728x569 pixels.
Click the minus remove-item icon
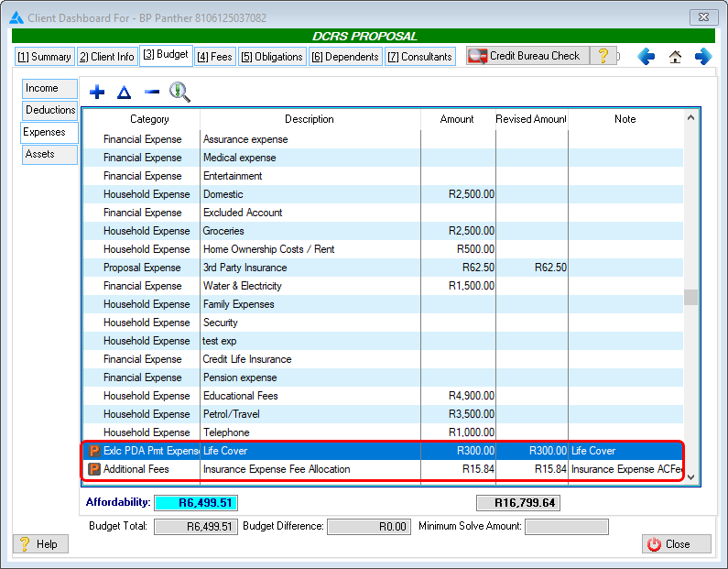click(152, 93)
